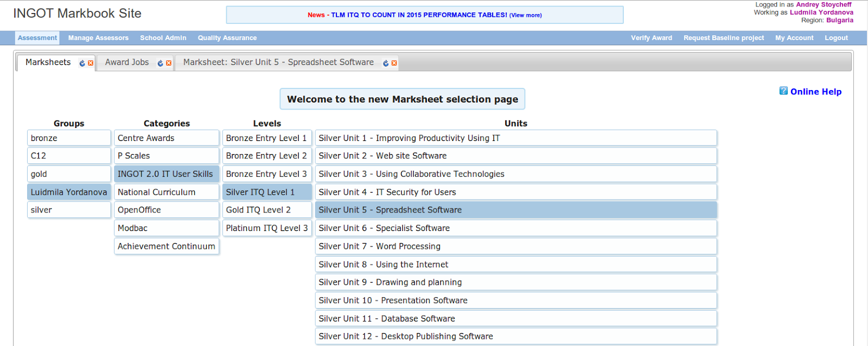Click the INGOT Markbook Site title

tap(77, 14)
